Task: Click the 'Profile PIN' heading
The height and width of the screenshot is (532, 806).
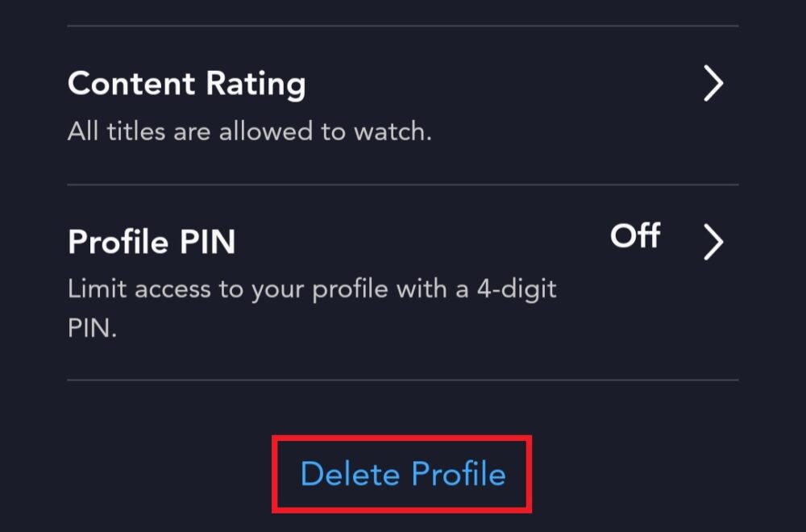Action: 152,242
